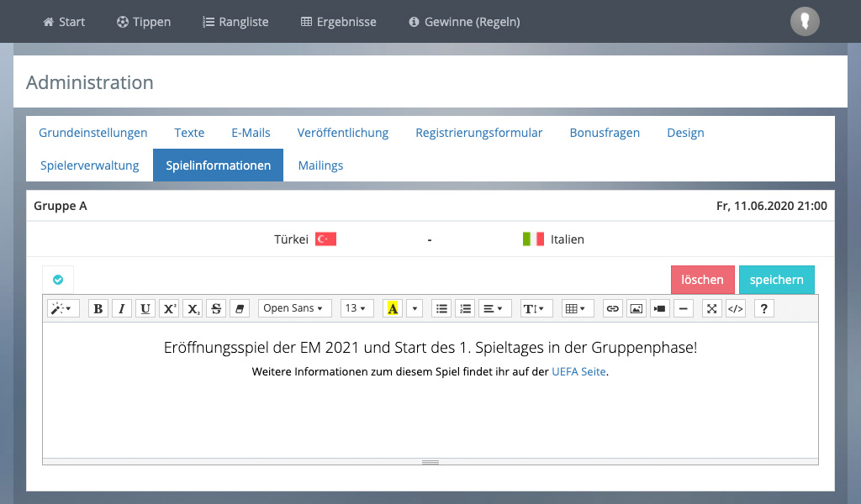Toggle strikethrough text formatting

pyautogui.click(x=216, y=308)
